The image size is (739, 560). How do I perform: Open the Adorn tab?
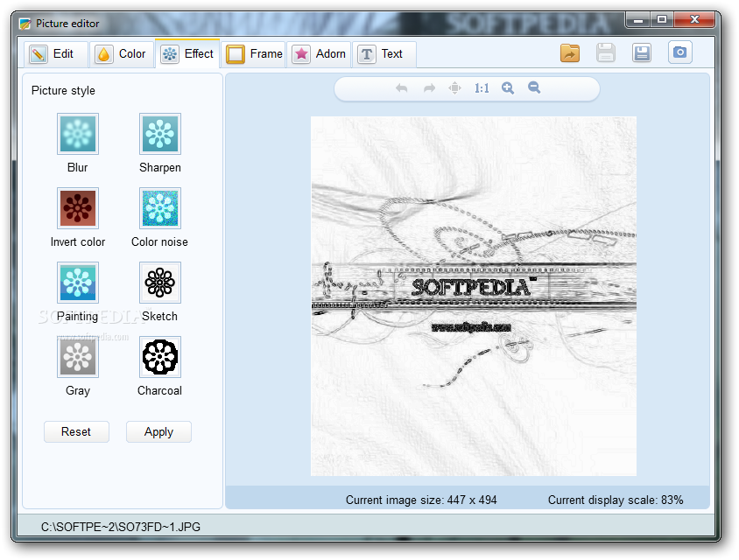tap(319, 54)
